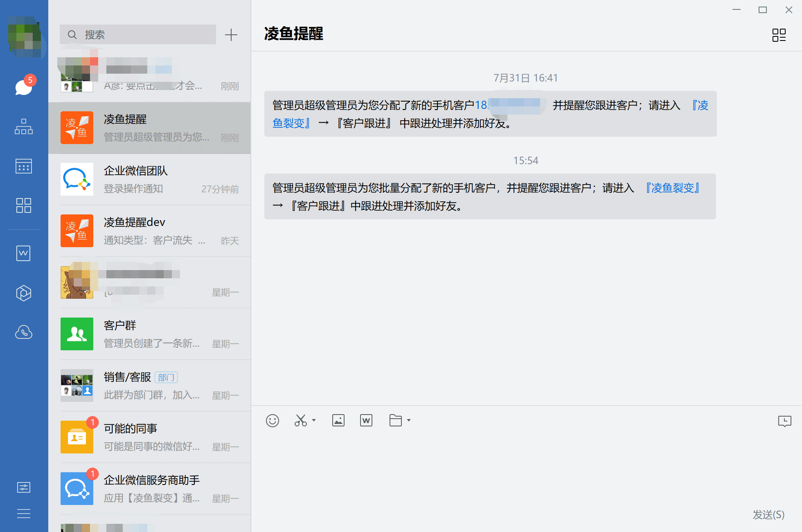This screenshot has width=802, height=532.
Task: Open the hamburger menu at sidebar bottom
Action: (x=24, y=514)
